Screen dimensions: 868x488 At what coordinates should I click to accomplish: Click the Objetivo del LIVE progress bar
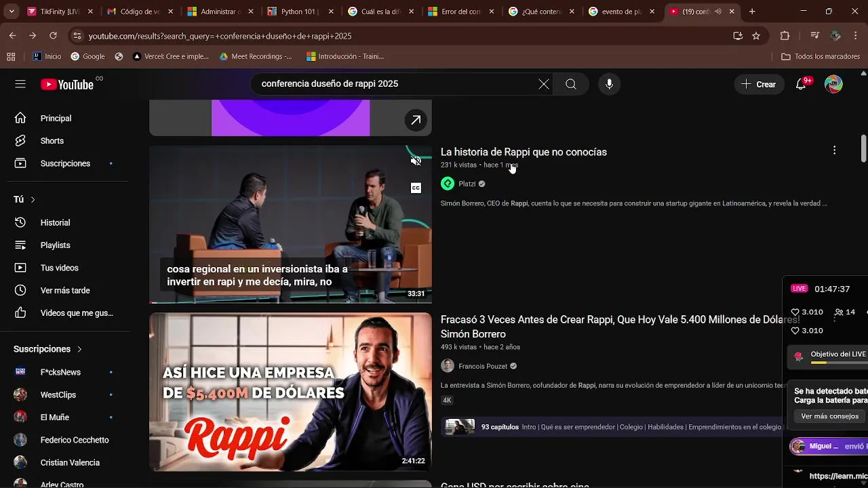click(x=839, y=363)
